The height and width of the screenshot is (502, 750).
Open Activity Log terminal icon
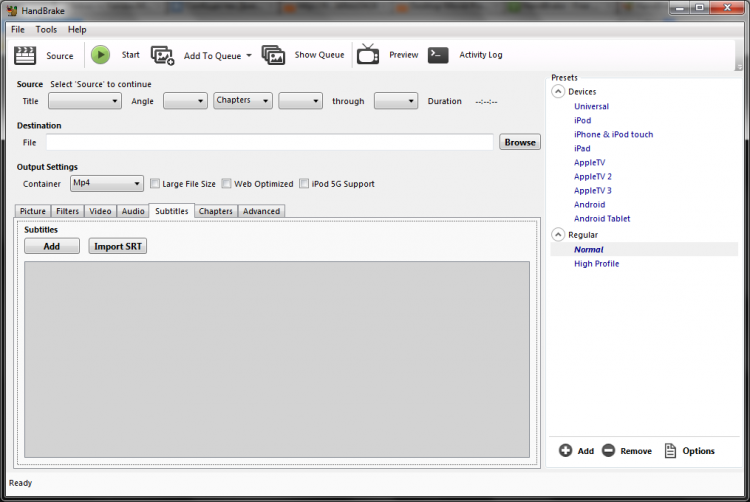[x=438, y=55]
